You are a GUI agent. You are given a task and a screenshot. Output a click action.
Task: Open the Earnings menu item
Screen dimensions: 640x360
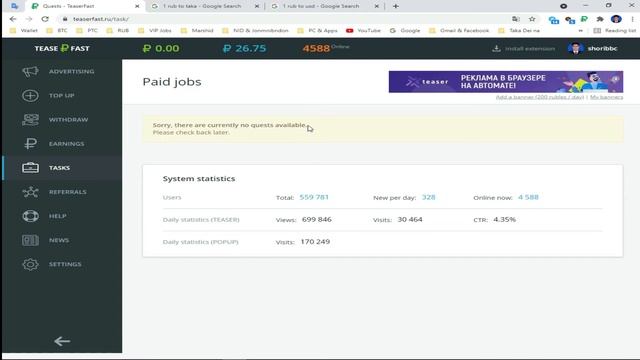pos(67,144)
